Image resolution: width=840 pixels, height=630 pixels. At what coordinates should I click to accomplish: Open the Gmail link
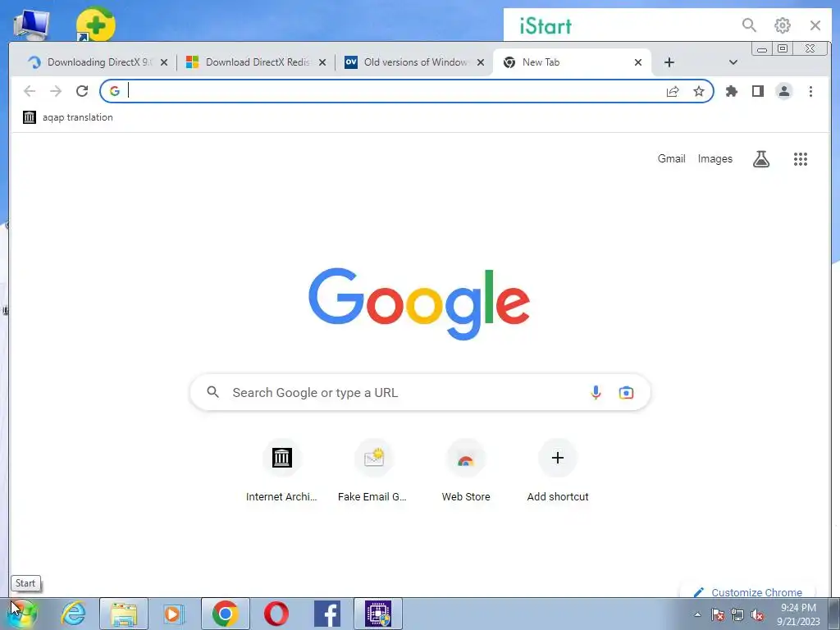pos(671,158)
